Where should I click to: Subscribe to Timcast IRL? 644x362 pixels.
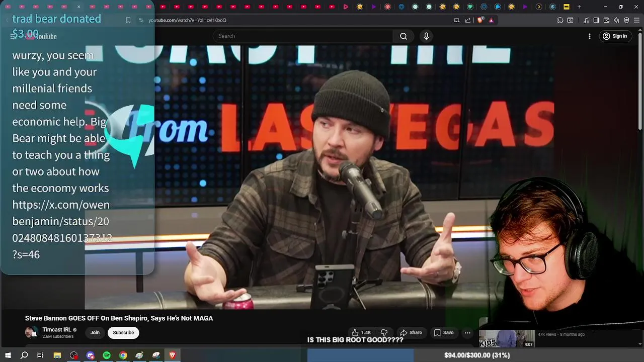(123, 332)
